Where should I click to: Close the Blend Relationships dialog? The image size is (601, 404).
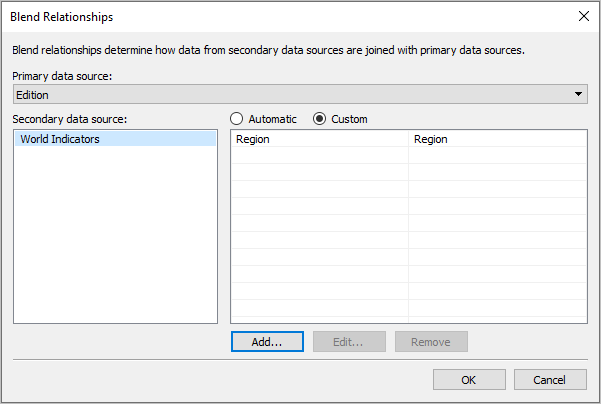583,16
